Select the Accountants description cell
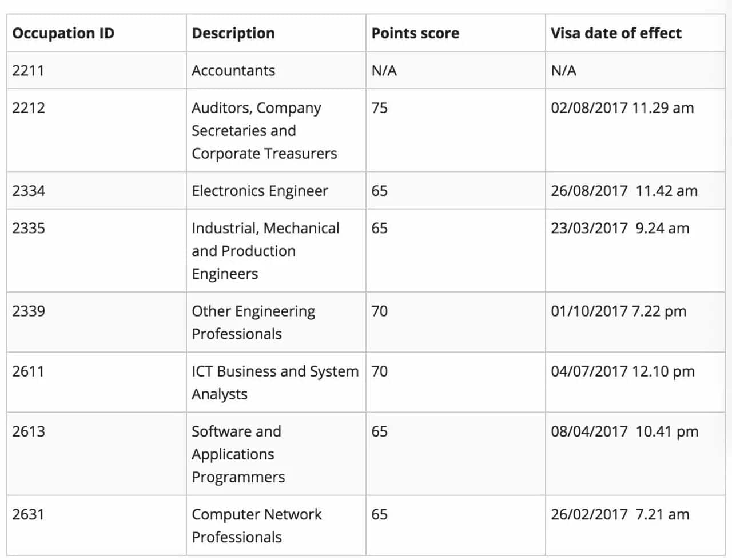732x560 pixels. [x=276, y=70]
